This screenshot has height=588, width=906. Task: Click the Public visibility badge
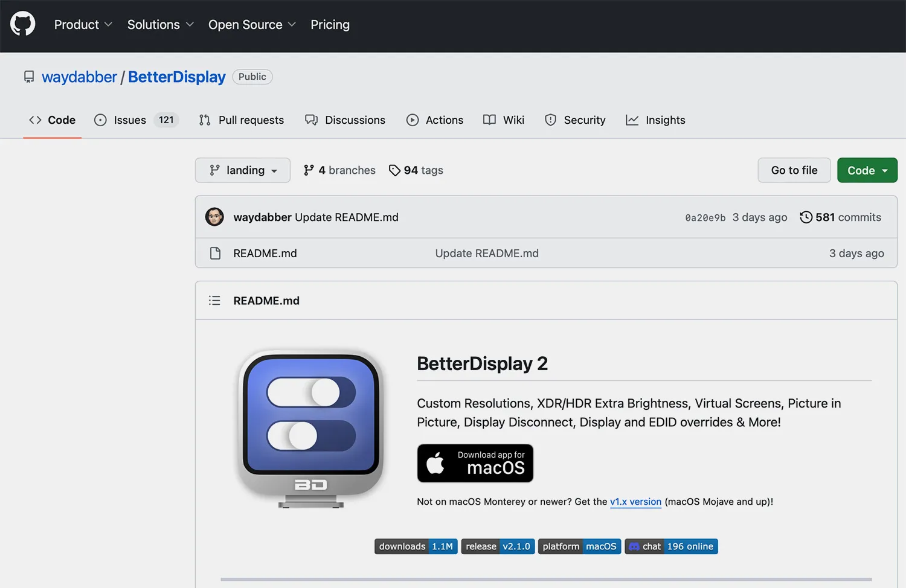(x=252, y=77)
